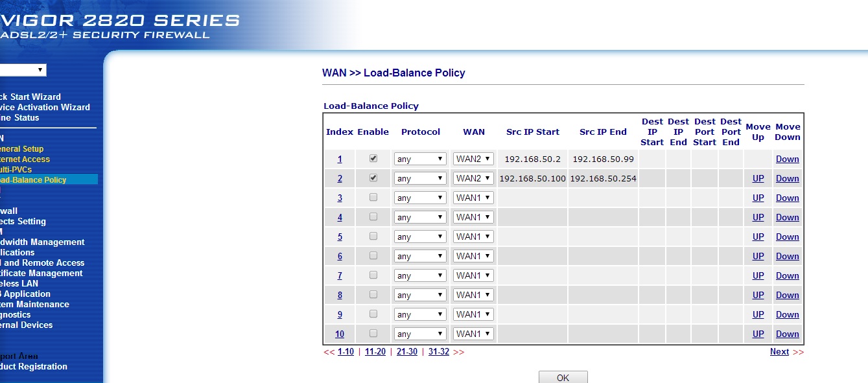Open General Setup under WAN
Viewport: 868px width, 383px height.
tap(22, 148)
